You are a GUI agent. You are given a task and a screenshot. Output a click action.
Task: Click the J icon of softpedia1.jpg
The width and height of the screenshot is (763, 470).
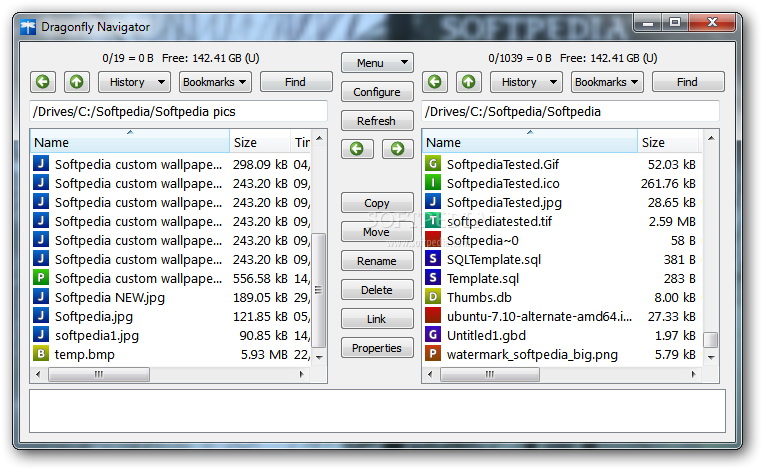(41, 335)
